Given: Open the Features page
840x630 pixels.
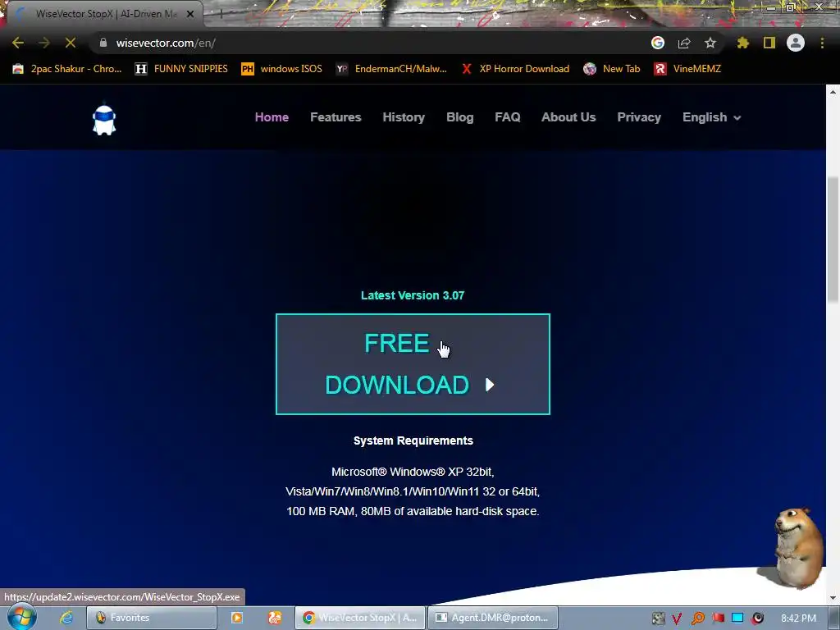Looking at the screenshot, I should (336, 117).
